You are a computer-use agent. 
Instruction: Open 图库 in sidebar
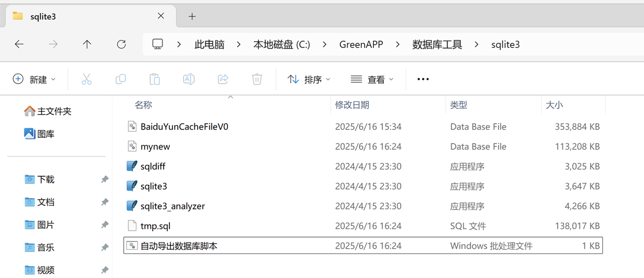click(x=39, y=134)
